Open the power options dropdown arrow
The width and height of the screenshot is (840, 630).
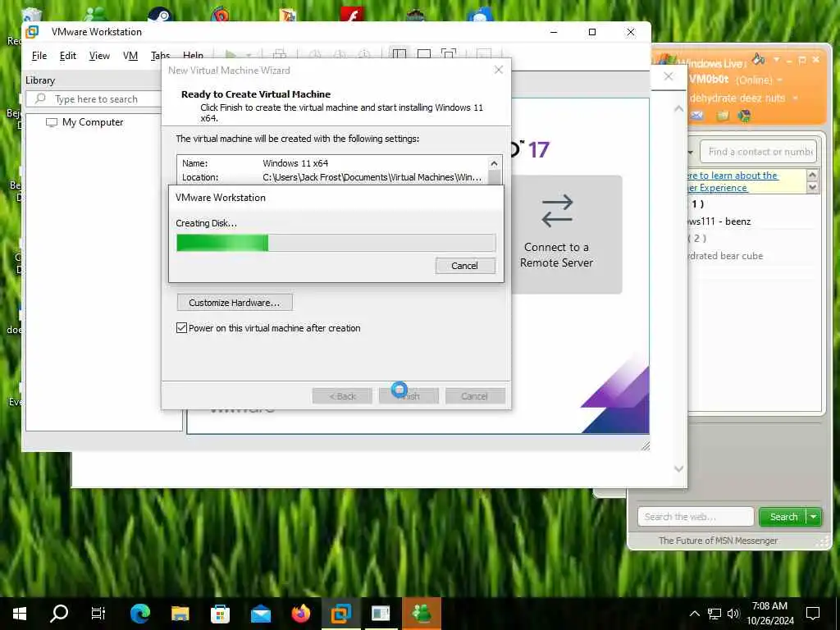point(249,55)
